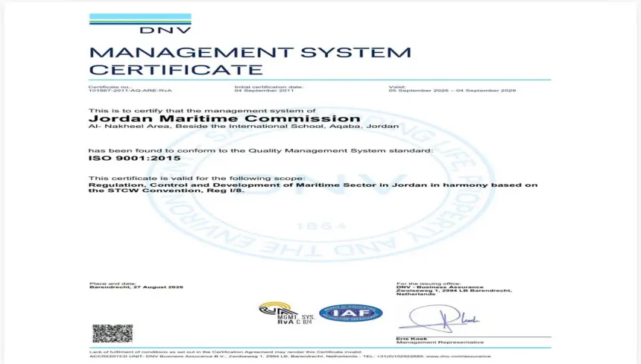Viewport: 641px width, 364px height.
Task: Click the 'Barendrecht, 27 August 2026' place and date
Action: (136, 287)
